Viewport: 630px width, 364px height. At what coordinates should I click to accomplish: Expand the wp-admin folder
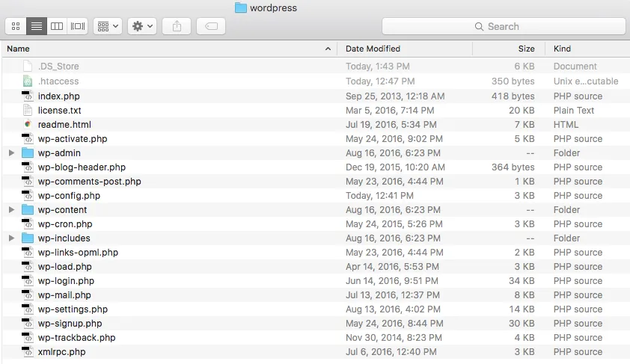pos(11,153)
